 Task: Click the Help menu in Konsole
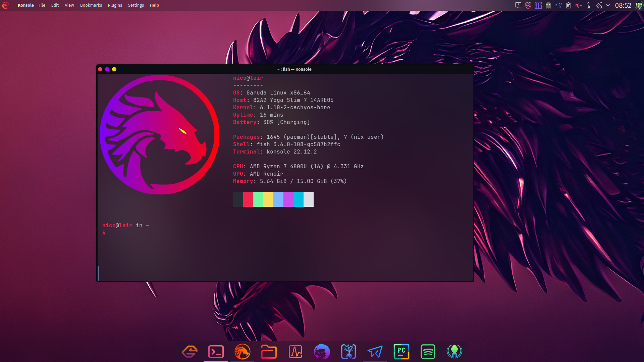154,5
